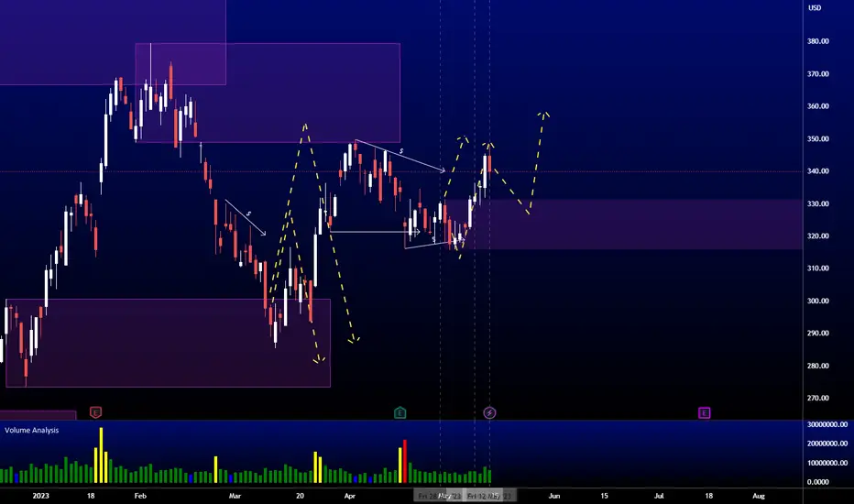The image size is (854, 504).
Task: Click the 320.00 price axis label
Action: (817, 236)
